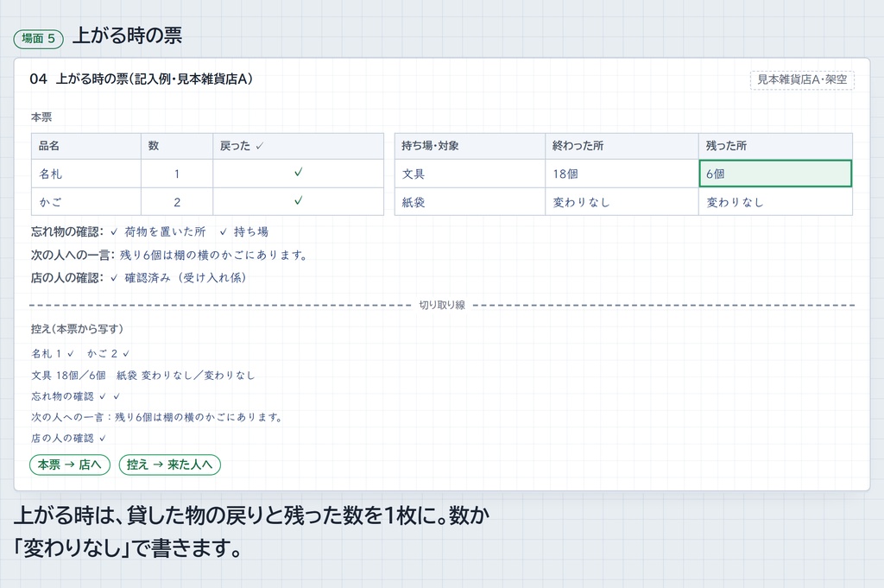Click the 品名 column header
Image resolution: width=884 pixels, height=588 pixels.
tap(86, 146)
